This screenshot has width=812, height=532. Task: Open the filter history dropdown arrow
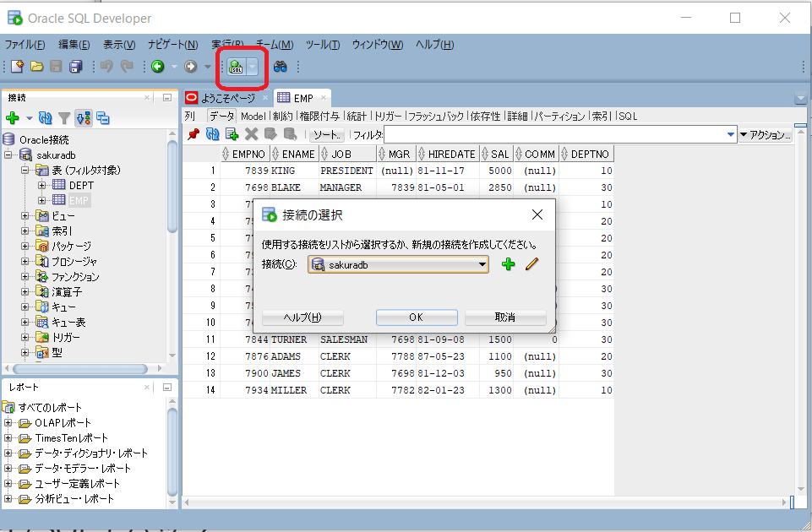click(x=731, y=134)
